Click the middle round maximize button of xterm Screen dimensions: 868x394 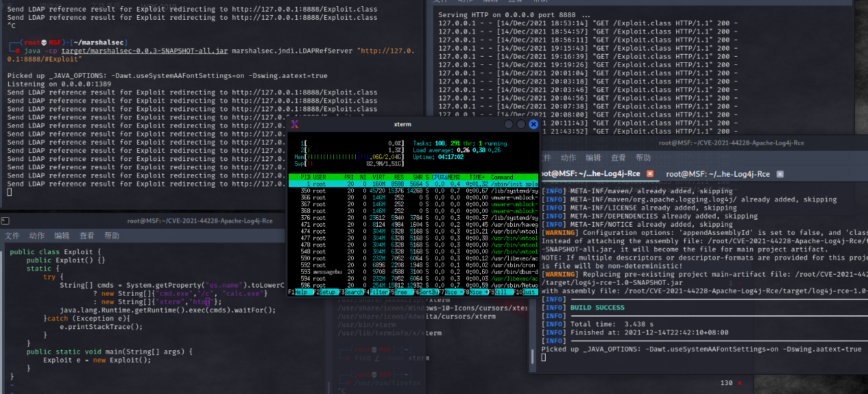pyautogui.click(x=521, y=125)
